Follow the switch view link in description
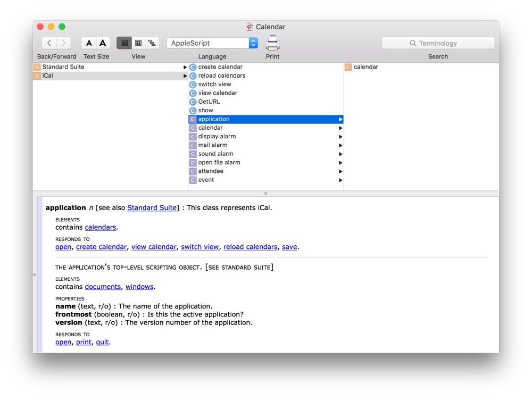Screen dimensions: 532x400 click(200, 247)
